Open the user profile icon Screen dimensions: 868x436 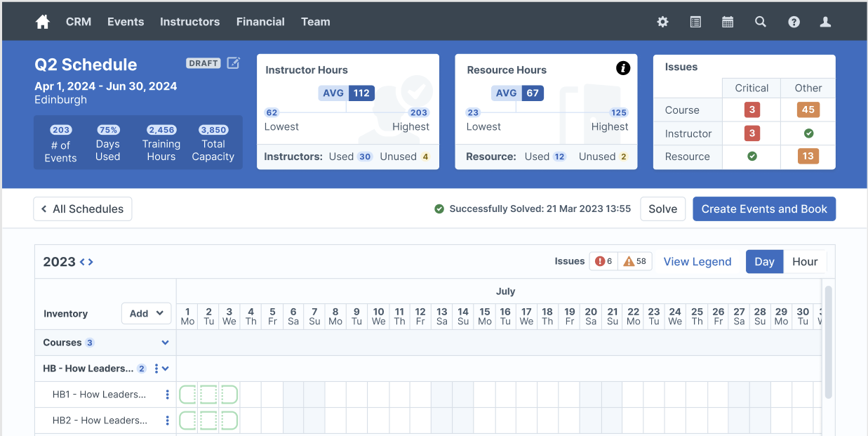coord(825,22)
